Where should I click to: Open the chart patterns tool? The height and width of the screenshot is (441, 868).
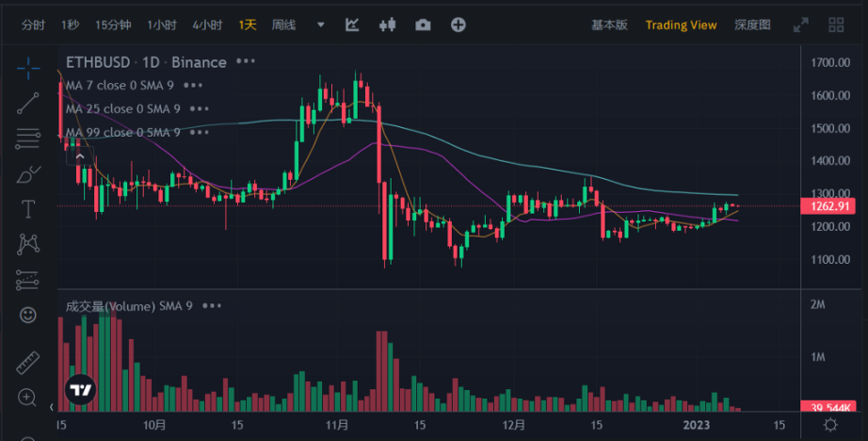coord(28,244)
